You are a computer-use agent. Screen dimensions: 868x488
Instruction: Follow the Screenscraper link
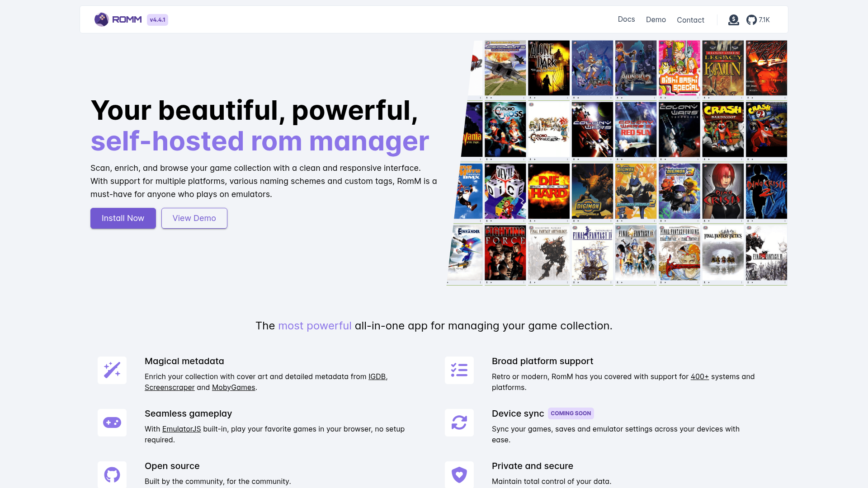point(170,387)
